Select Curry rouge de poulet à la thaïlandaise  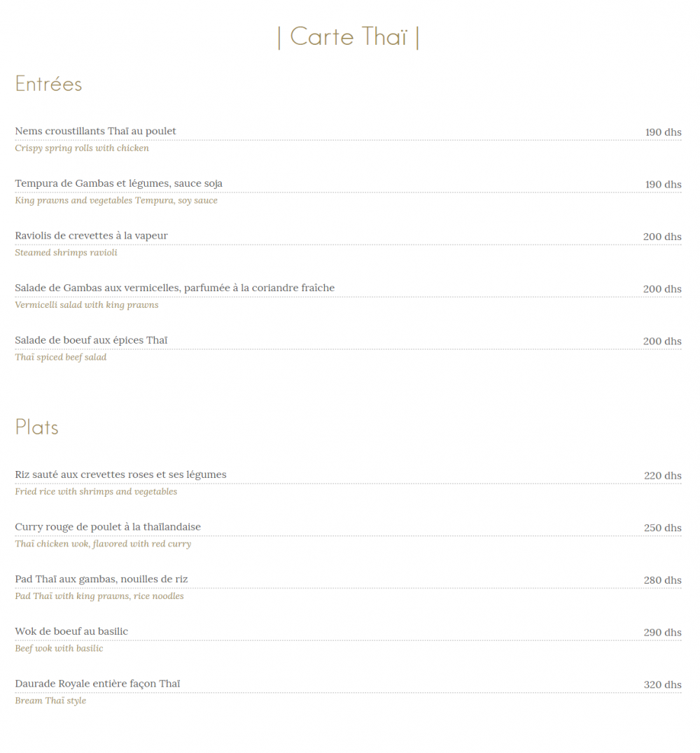point(108,527)
